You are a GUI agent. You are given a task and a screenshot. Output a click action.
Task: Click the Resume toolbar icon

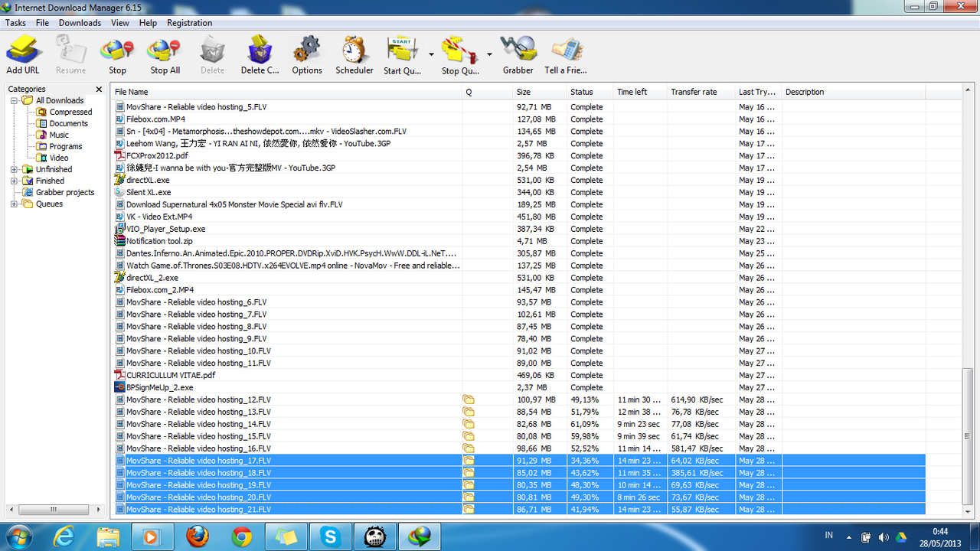[70, 55]
